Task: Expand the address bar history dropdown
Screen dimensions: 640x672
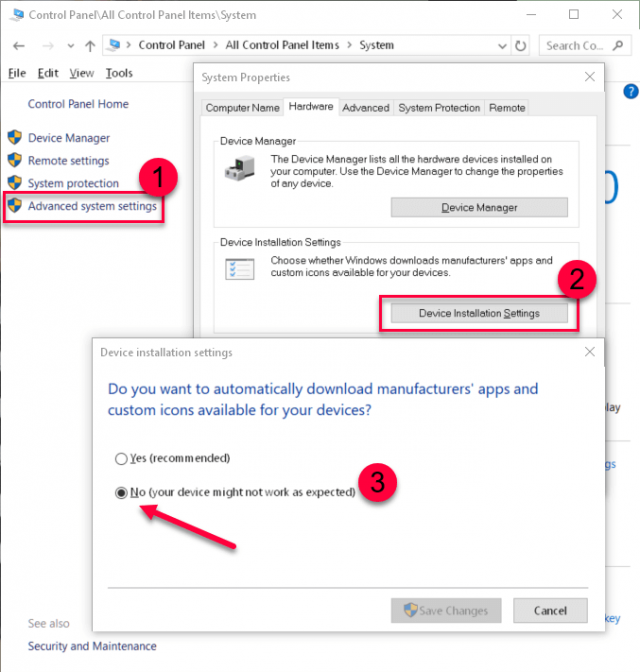Action: coord(502,46)
